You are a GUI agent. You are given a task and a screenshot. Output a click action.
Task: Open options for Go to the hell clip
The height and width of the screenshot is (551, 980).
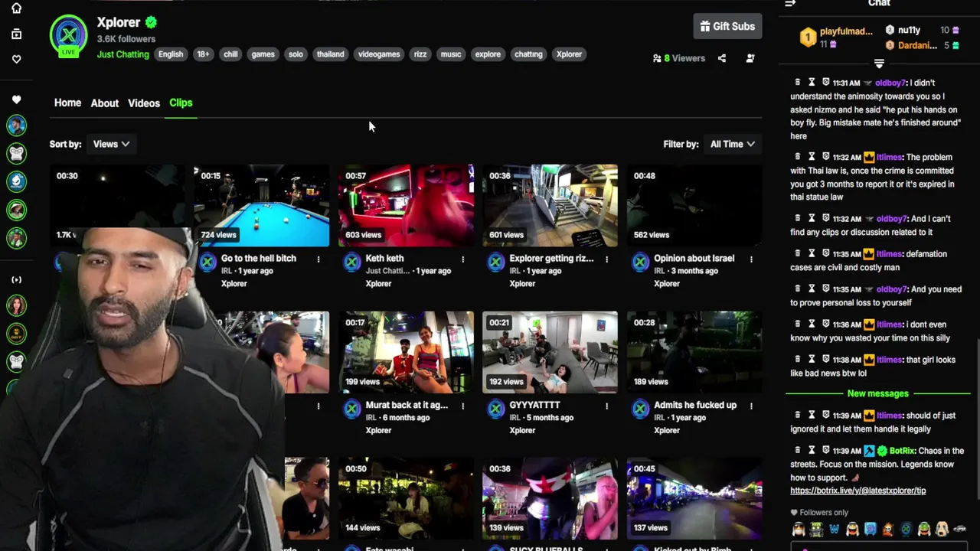(x=318, y=259)
